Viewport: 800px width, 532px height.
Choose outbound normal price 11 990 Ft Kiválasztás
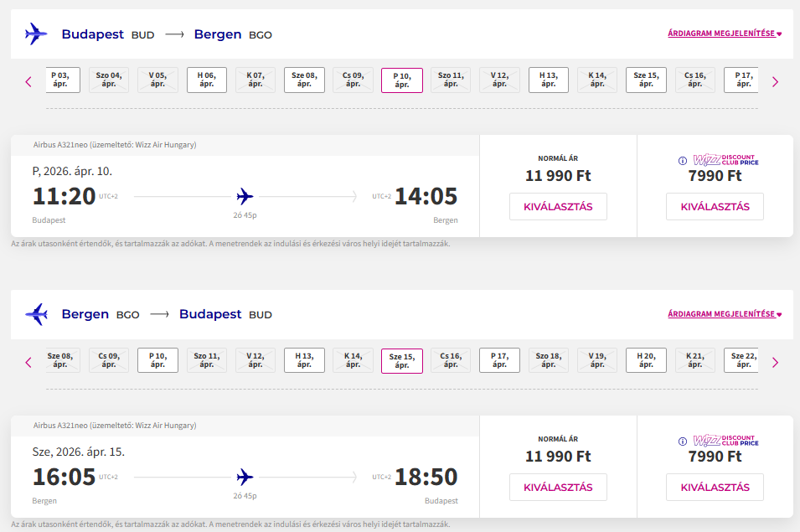point(558,206)
